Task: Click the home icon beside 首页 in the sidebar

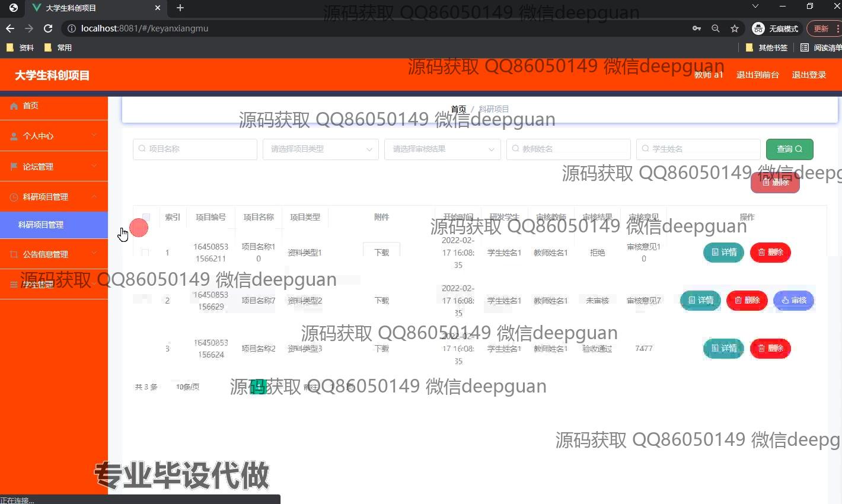Action: coord(14,106)
